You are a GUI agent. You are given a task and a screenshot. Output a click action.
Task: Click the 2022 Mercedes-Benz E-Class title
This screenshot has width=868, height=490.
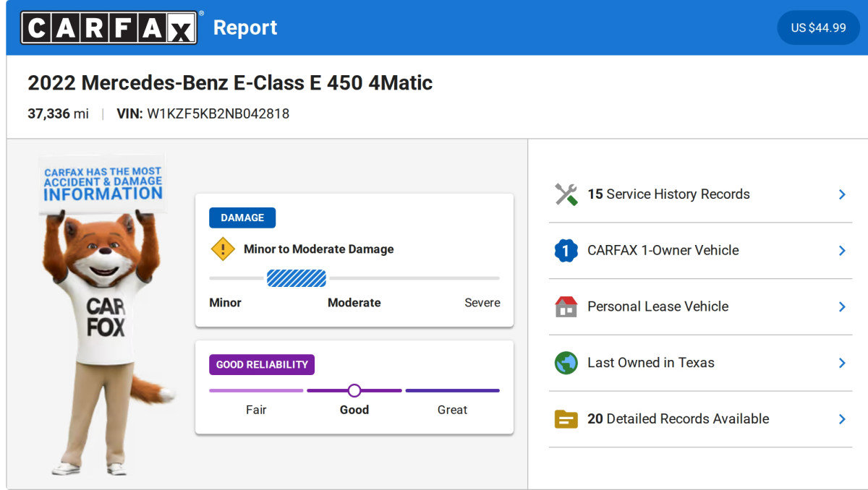pyautogui.click(x=230, y=83)
